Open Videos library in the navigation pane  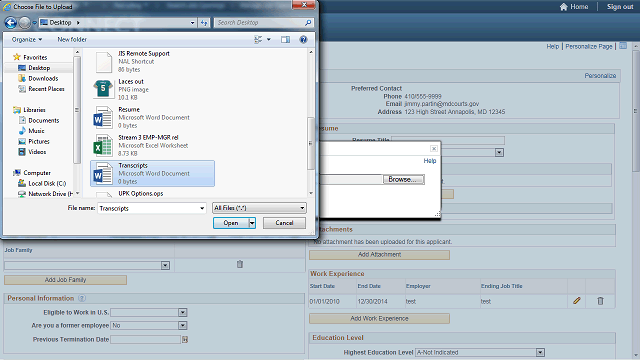[37, 152]
